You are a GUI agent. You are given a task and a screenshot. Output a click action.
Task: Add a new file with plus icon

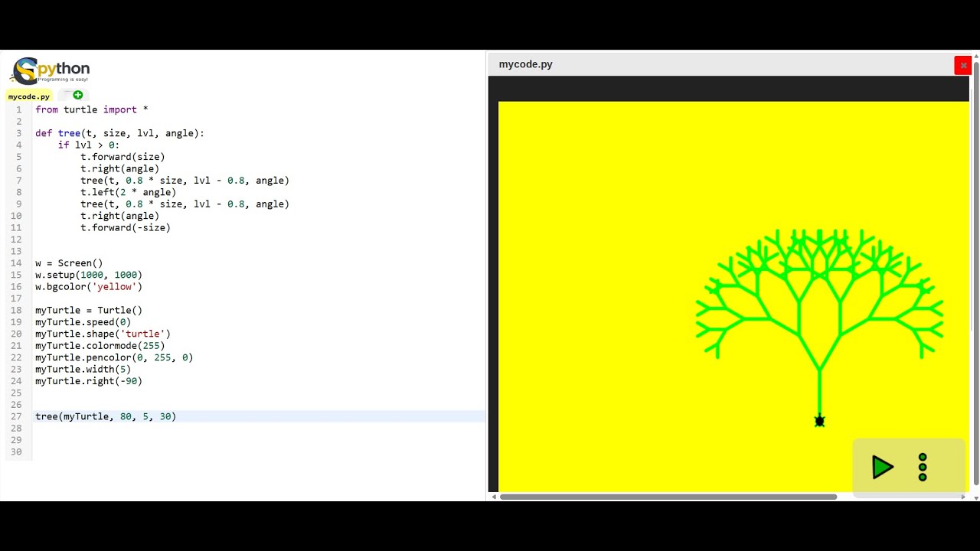point(77,95)
